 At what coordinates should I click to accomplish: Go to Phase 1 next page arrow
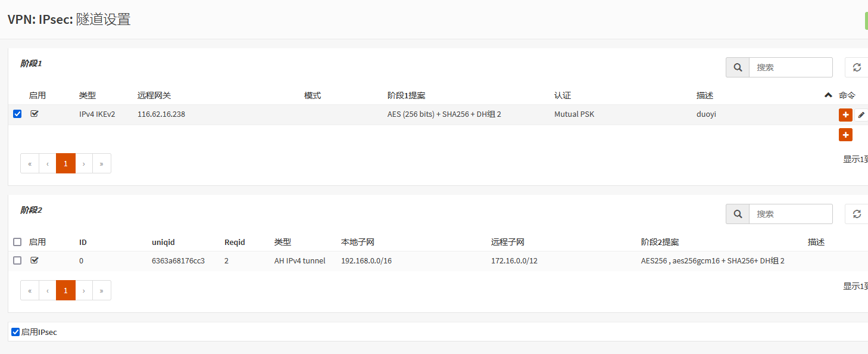(x=84, y=163)
